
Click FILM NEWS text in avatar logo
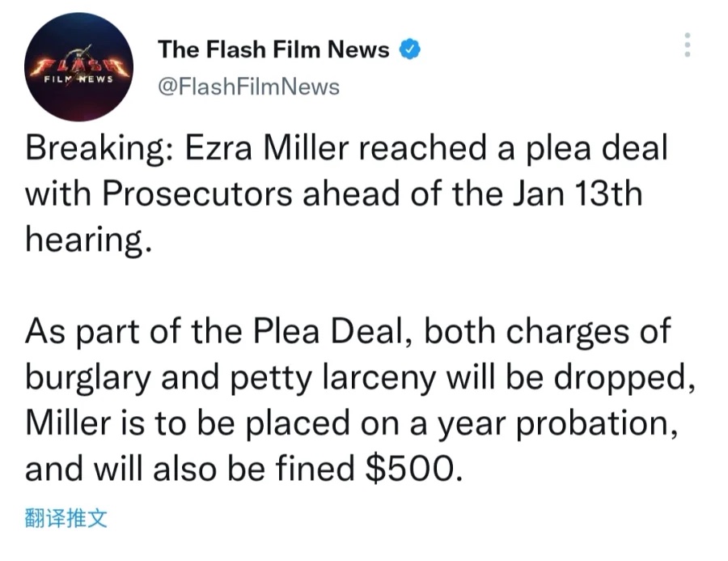coord(78,79)
